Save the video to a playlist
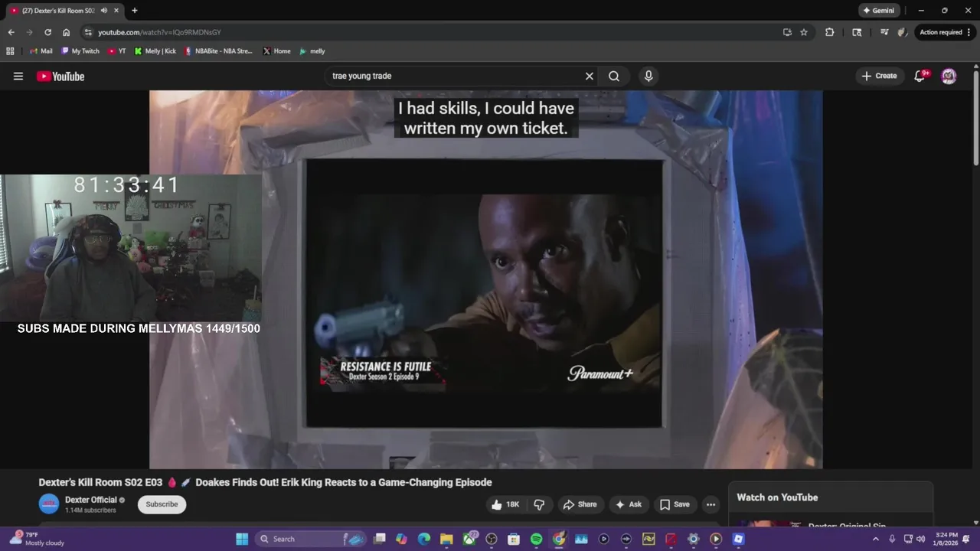This screenshot has width=980, height=551. pos(675,504)
